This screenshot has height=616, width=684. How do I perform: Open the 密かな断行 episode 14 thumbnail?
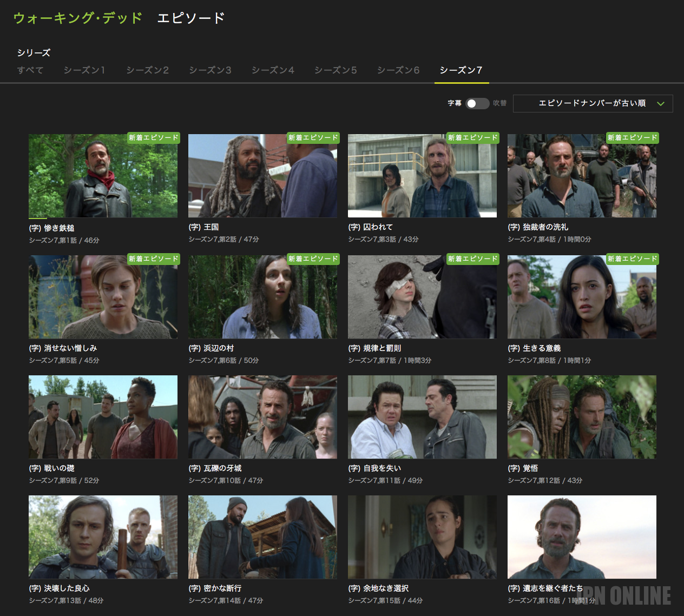pyautogui.click(x=262, y=537)
